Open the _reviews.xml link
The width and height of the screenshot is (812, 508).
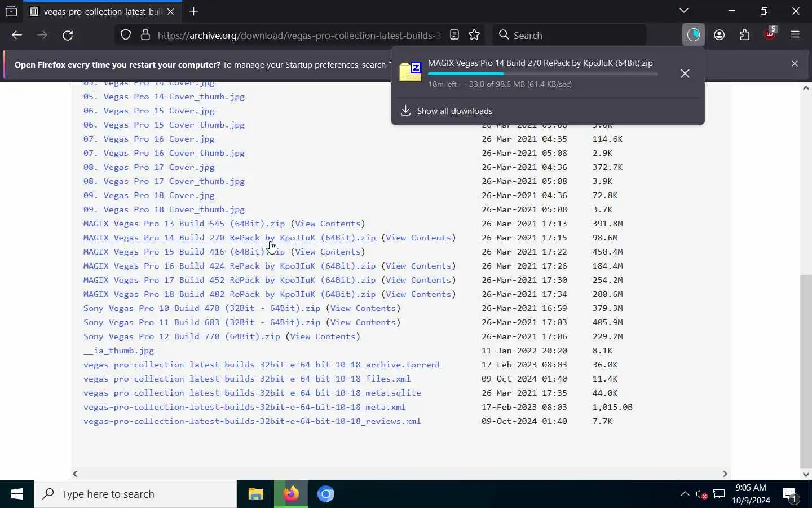coord(252,421)
